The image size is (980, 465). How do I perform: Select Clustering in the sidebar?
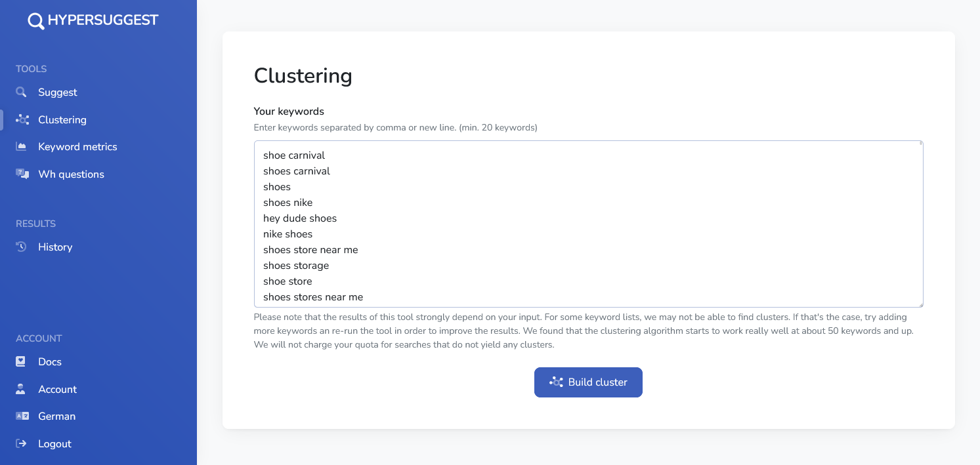tap(62, 119)
